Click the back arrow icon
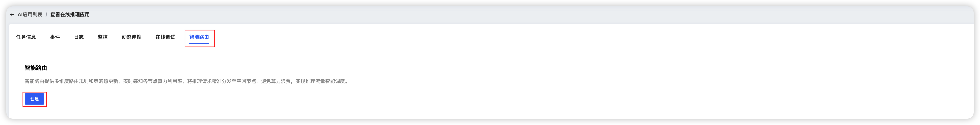 click(12, 14)
